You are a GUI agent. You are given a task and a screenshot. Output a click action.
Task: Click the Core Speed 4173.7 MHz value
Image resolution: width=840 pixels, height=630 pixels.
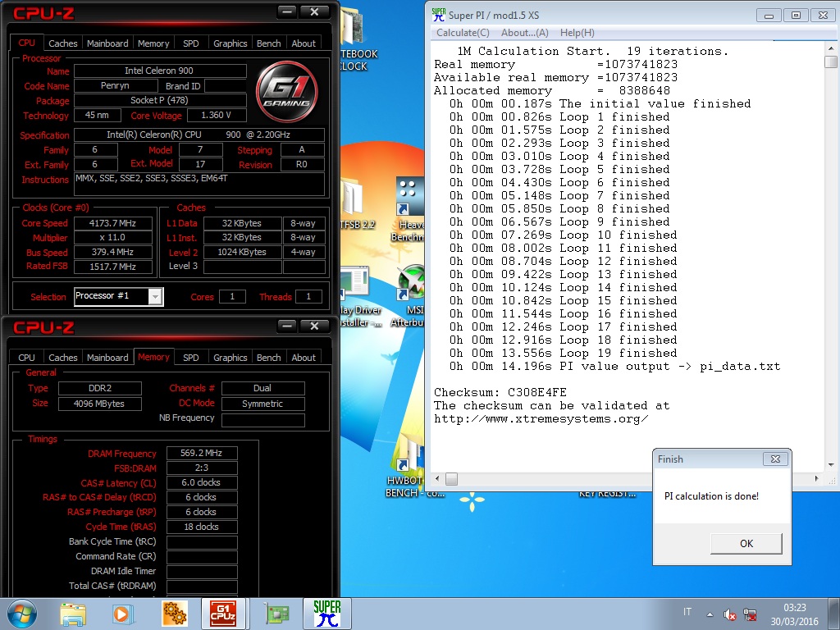tap(113, 223)
